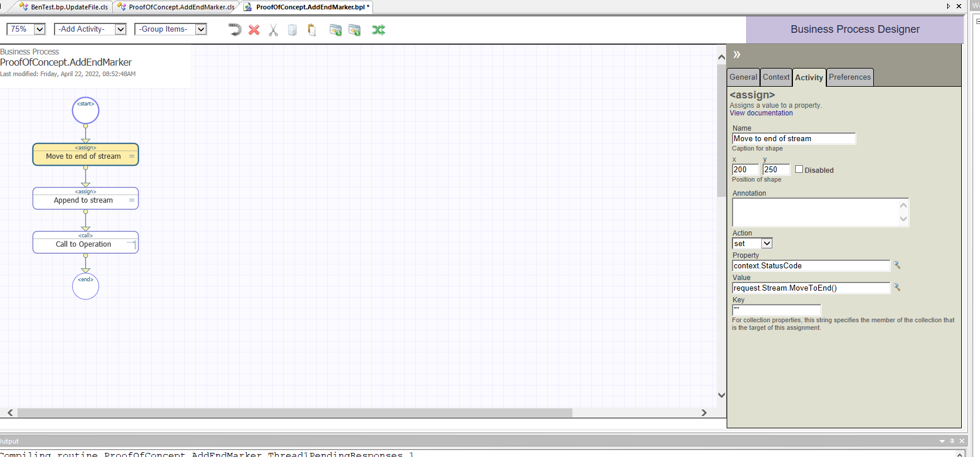Image resolution: width=980 pixels, height=457 pixels.
Task: Open the Output pane options dropdown arrow
Action: tap(942, 441)
